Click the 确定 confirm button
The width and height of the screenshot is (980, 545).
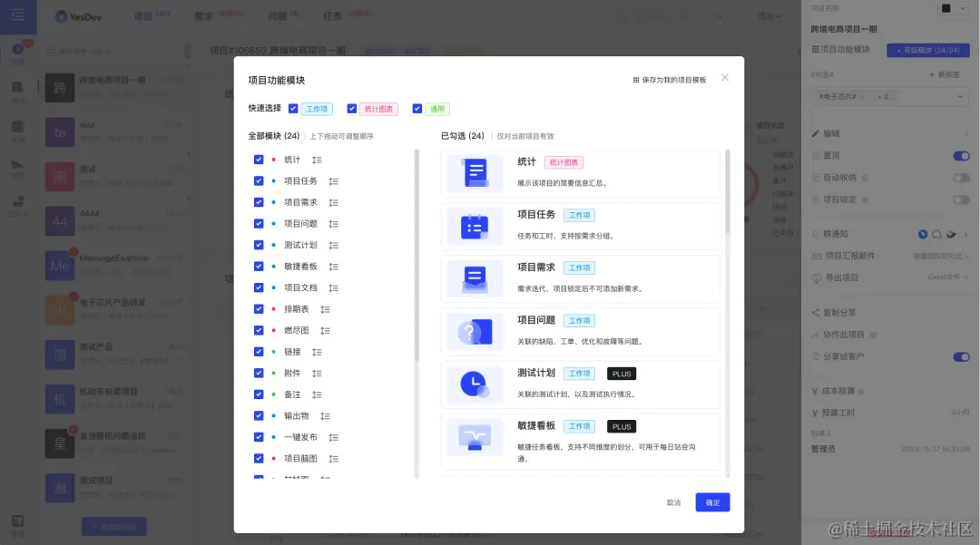pyautogui.click(x=712, y=502)
